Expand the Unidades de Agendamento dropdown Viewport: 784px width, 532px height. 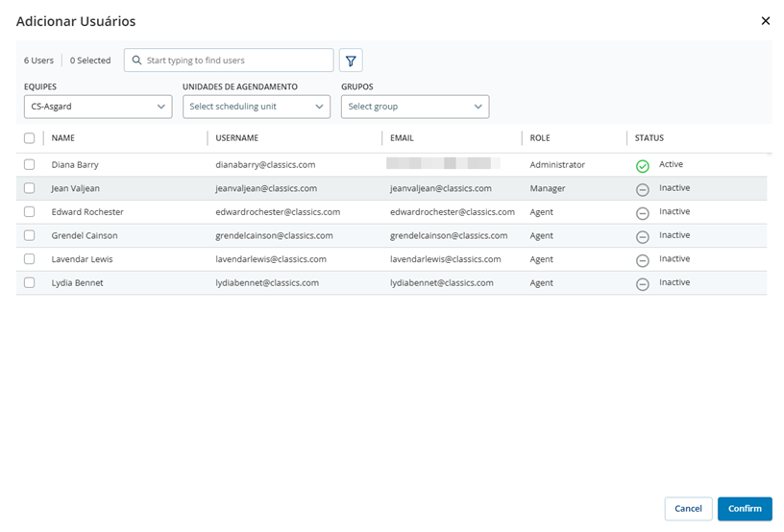click(257, 107)
